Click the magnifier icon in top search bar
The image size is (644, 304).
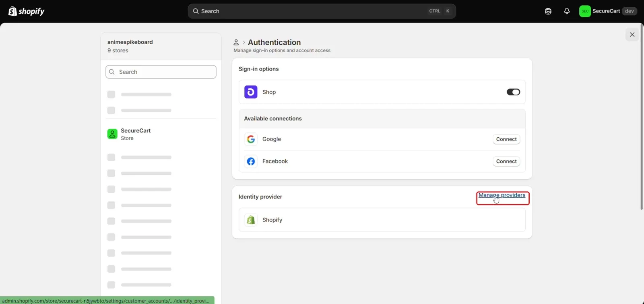click(x=196, y=11)
